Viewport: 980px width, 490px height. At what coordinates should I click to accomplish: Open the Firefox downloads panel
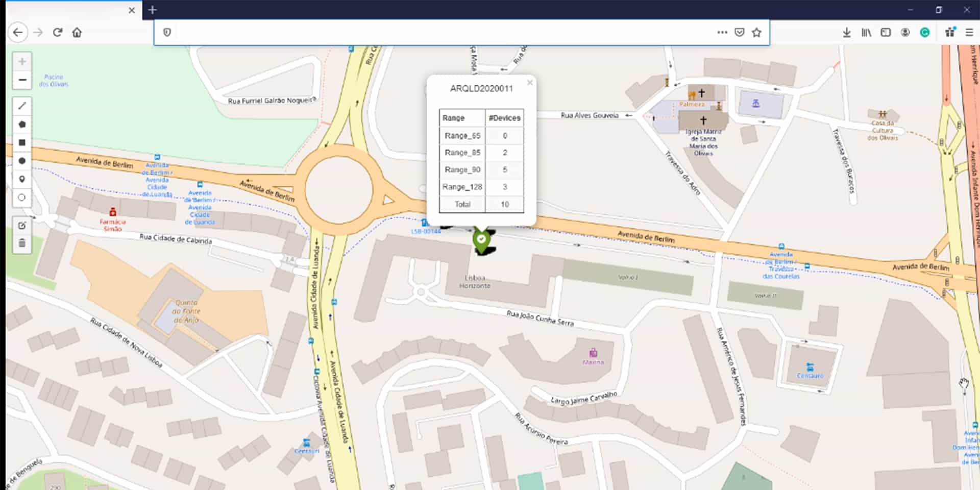846,32
